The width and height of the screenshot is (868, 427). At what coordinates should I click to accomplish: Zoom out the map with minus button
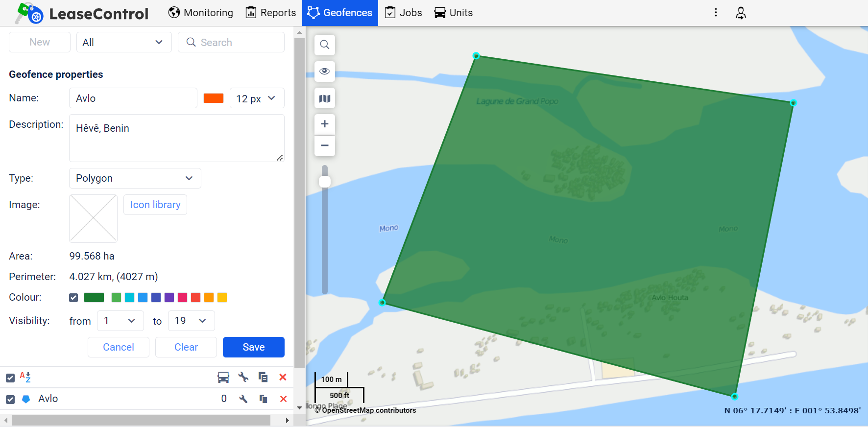tap(324, 145)
